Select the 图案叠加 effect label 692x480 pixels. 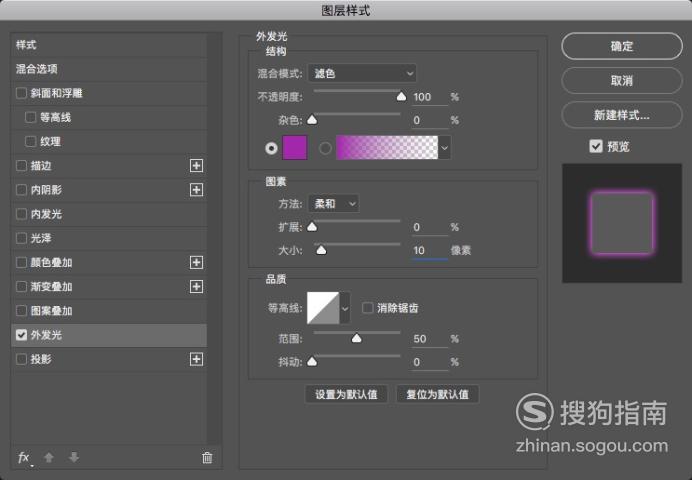point(52,311)
